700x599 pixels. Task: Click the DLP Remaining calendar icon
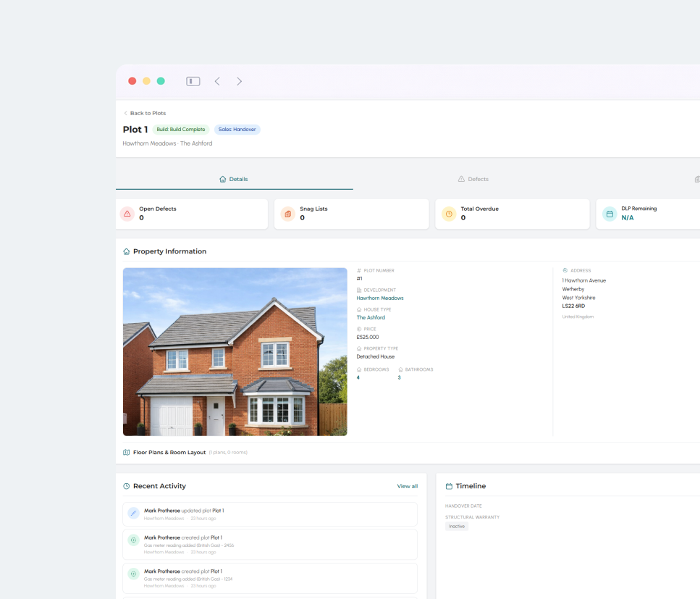coord(610,214)
